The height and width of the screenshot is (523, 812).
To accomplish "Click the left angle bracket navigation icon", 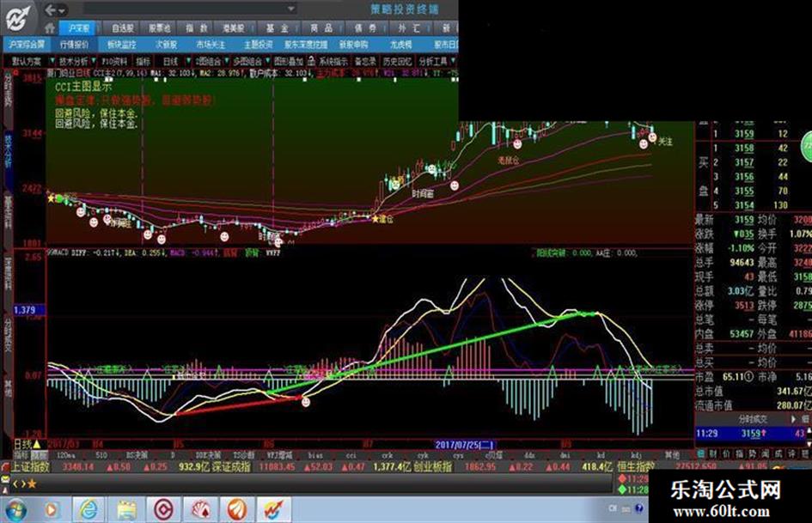I will [x=16, y=483].
